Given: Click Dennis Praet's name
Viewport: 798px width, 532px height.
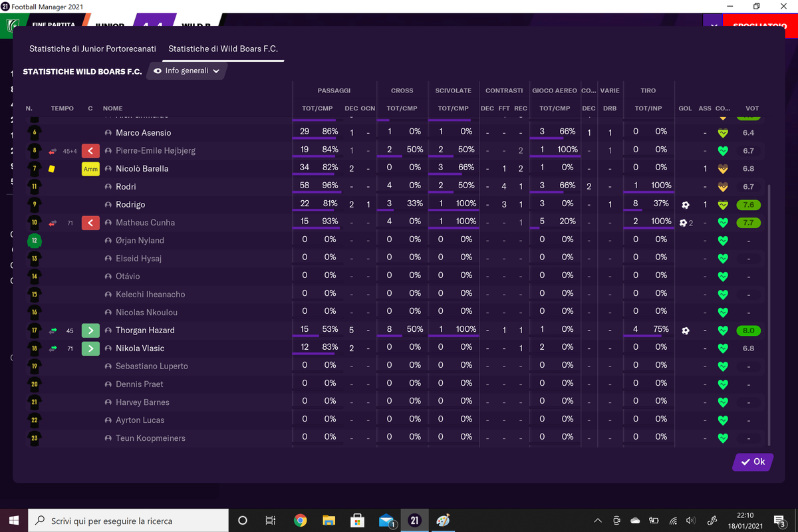Looking at the screenshot, I should tap(138, 384).
